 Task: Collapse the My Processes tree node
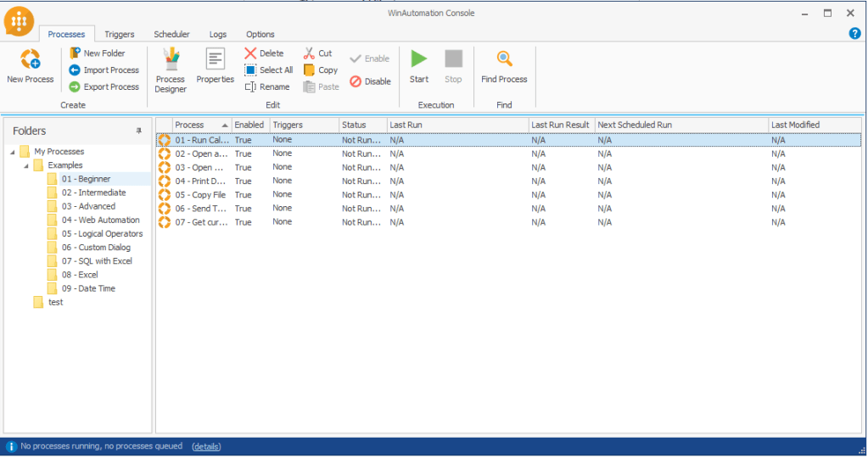pos(12,152)
